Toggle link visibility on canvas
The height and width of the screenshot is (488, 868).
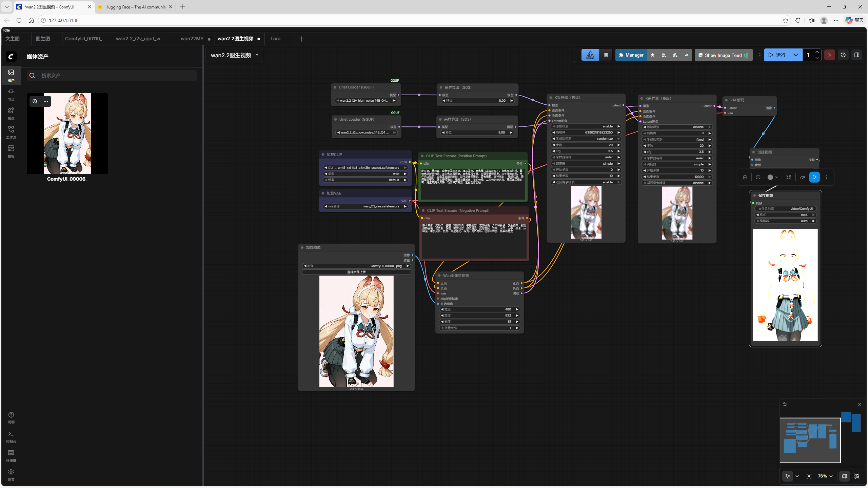(857, 476)
